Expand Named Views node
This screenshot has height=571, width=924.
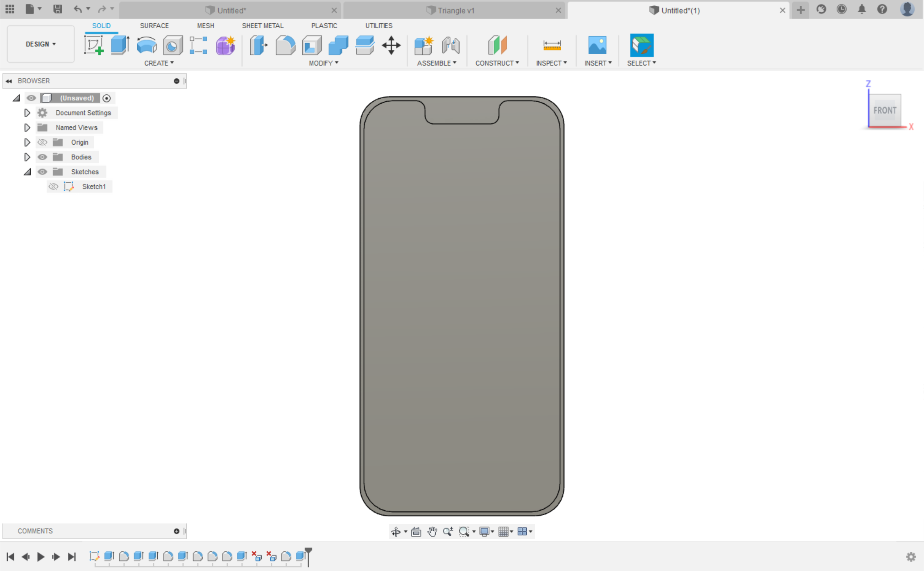pyautogui.click(x=27, y=127)
